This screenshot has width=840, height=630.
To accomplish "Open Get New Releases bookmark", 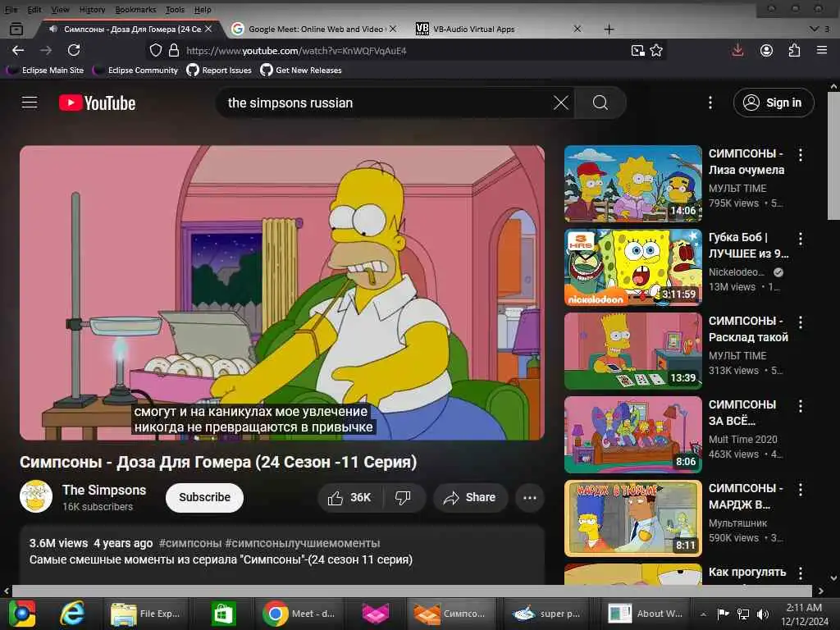I will point(301,71).
